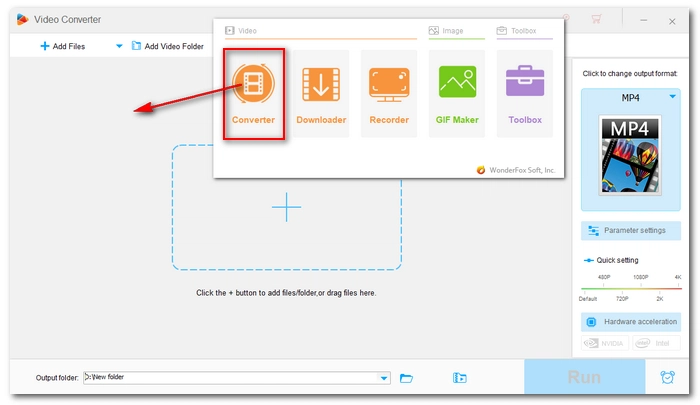The height and width of the screenshot is (405, 700).
Task: Minimize the Video Converter window
Action: pos(643,21)
